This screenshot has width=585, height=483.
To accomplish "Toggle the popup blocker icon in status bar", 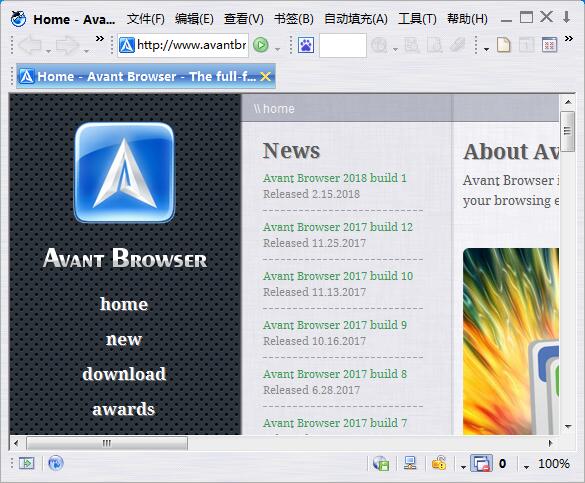I will coord(481,464).
